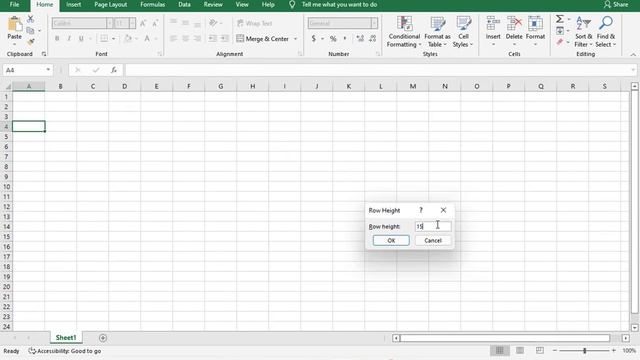Click Cancel in Row Height dialog
The image size is (640, 360).
433,240
